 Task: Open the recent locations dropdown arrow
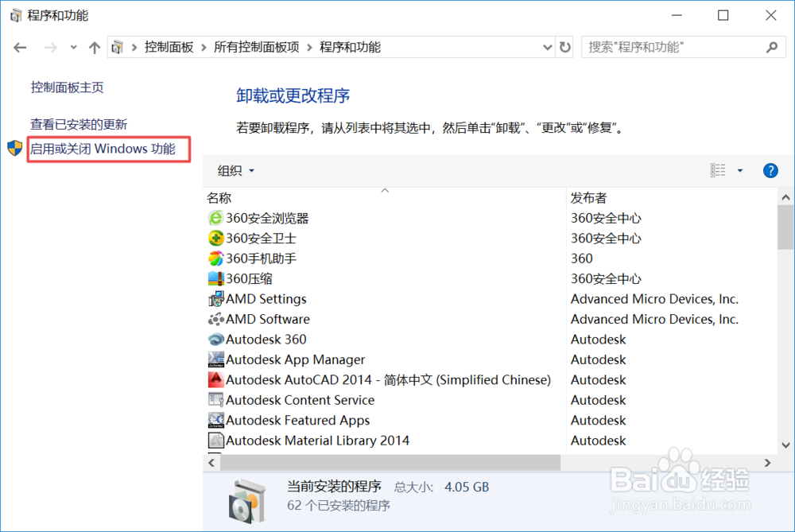click(73, 47)
